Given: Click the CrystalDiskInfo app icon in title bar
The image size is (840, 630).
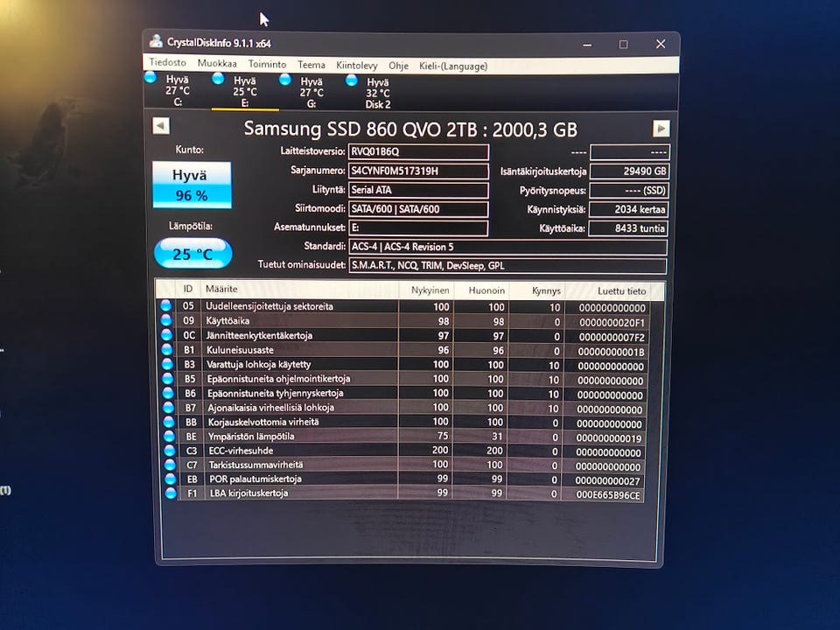Looking at the screenshot, I should (156, 41).
